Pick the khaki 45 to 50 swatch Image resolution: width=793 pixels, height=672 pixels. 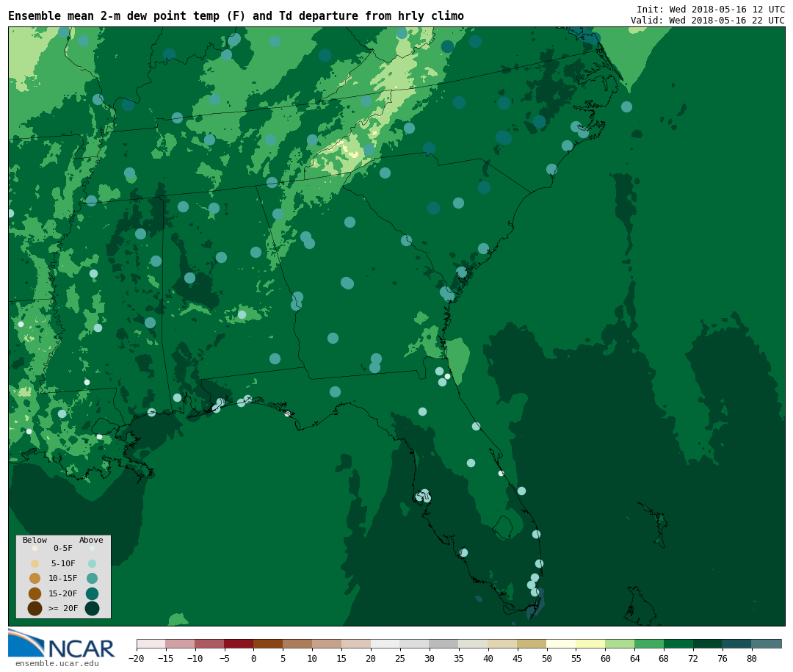532,643
